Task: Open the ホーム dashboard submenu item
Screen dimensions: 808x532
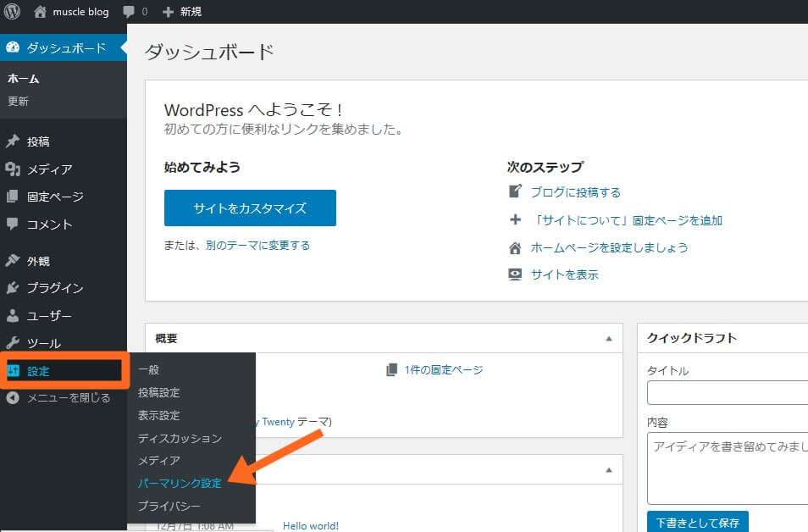Action: click(x=23, y=78)
